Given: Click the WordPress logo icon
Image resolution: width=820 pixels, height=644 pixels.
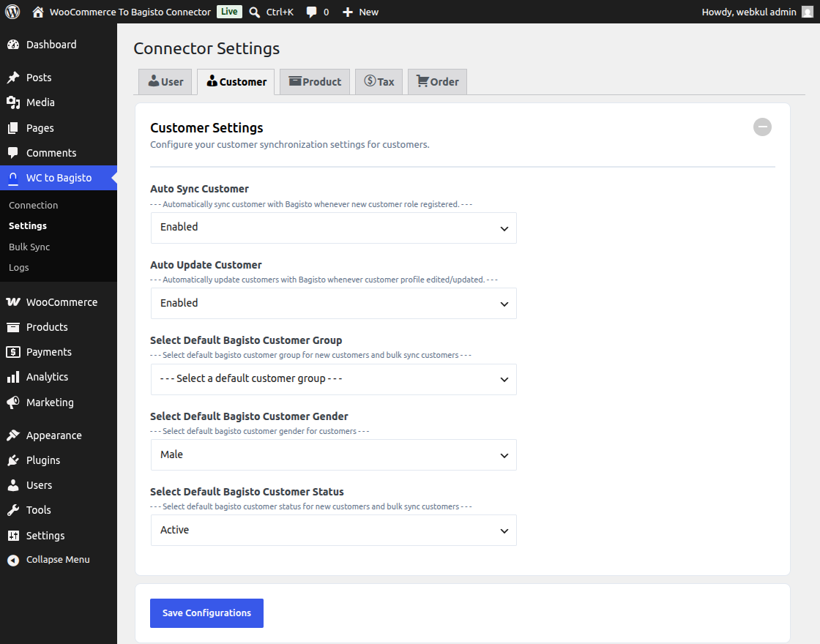Looking at the screenshot, I should pos(12,12).
